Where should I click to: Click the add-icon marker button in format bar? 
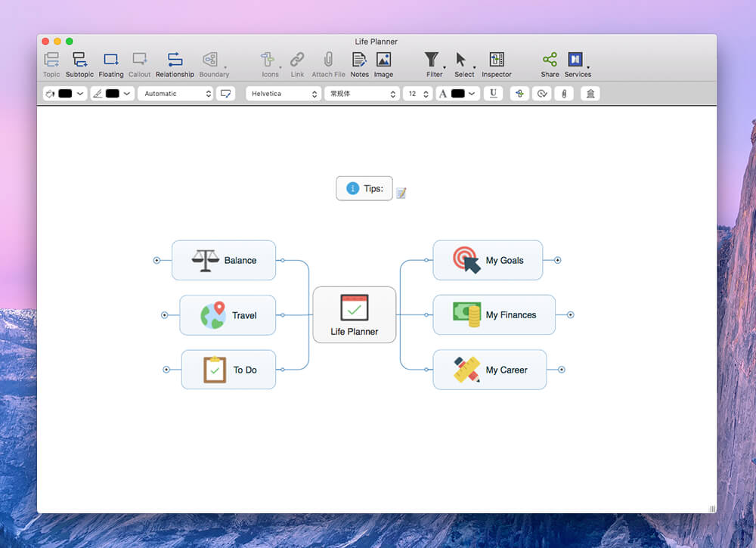click(519, 94)
